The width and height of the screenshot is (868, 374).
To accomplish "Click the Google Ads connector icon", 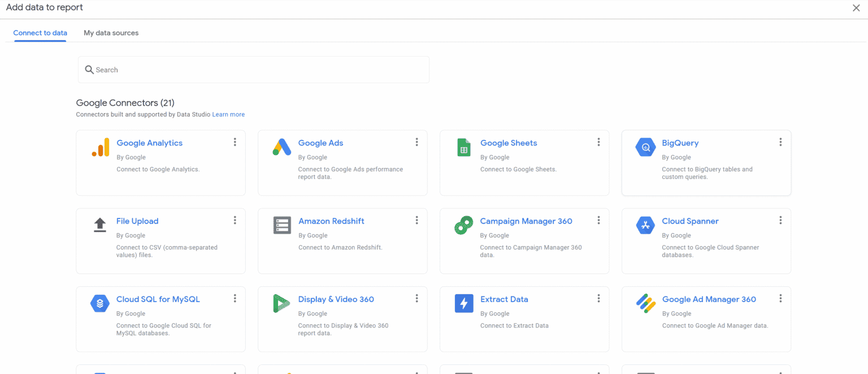I will pyautogui.click(x=282, y=147).
